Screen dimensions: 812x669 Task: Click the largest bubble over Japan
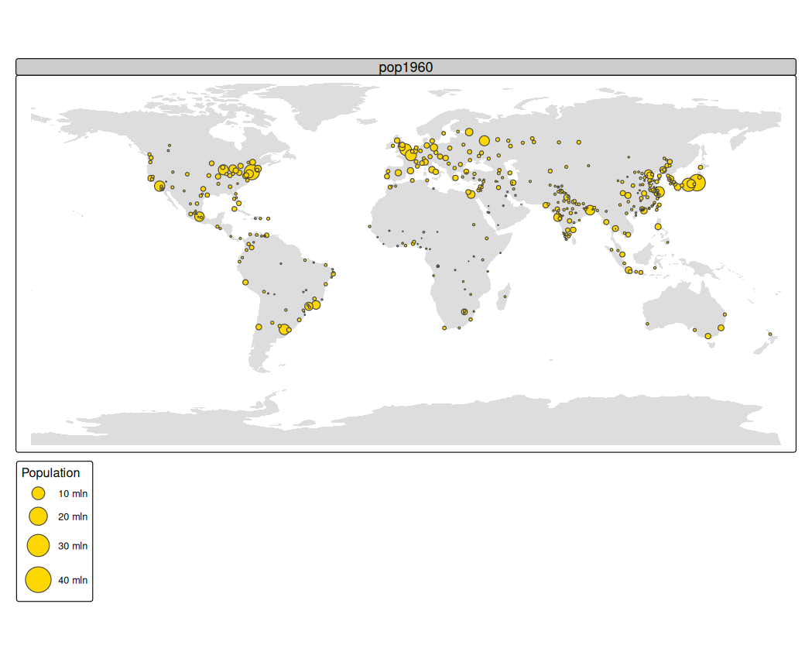tap(697, 183)
